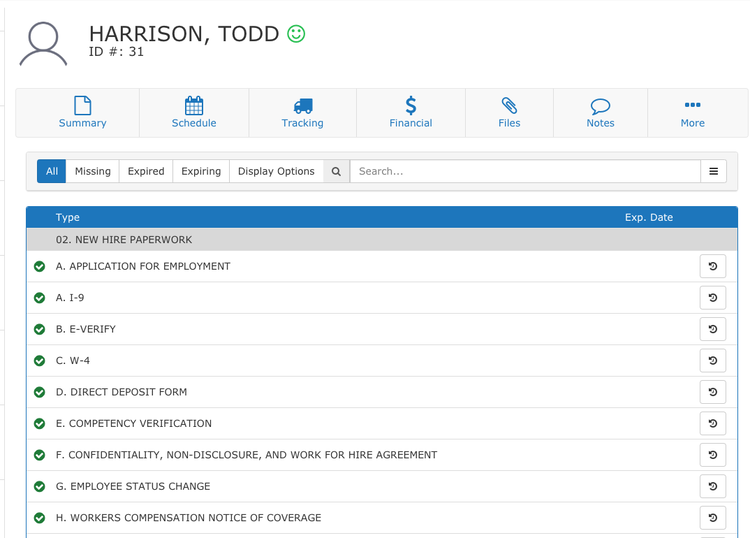
Task: Sort by Exp. Date column header
Action: pyautogui.click(x=649, y=217)
